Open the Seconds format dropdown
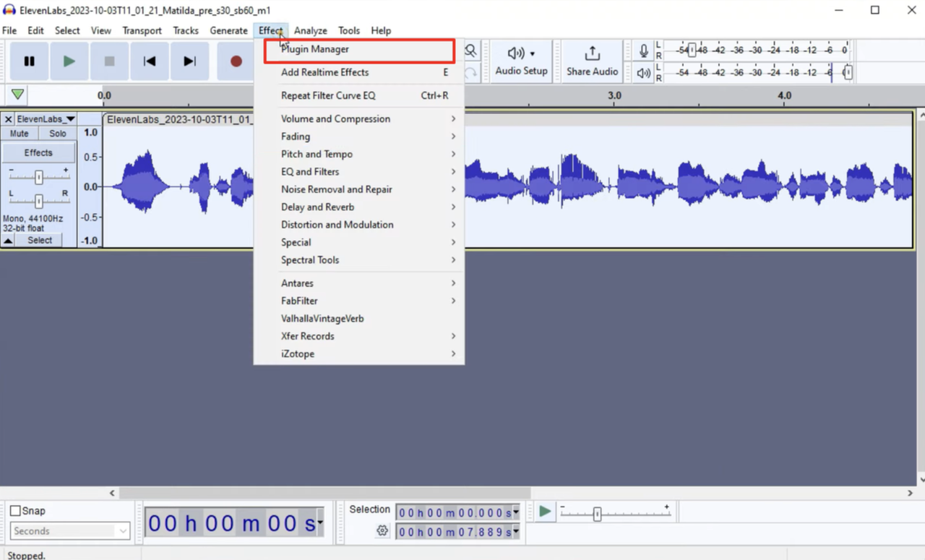This screenshot has height=560, width=925. 69,530
